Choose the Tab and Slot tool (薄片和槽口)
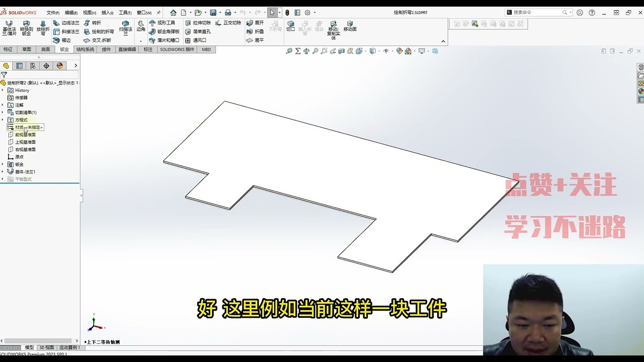Viewport: 644px width, 362px height. 164,40
